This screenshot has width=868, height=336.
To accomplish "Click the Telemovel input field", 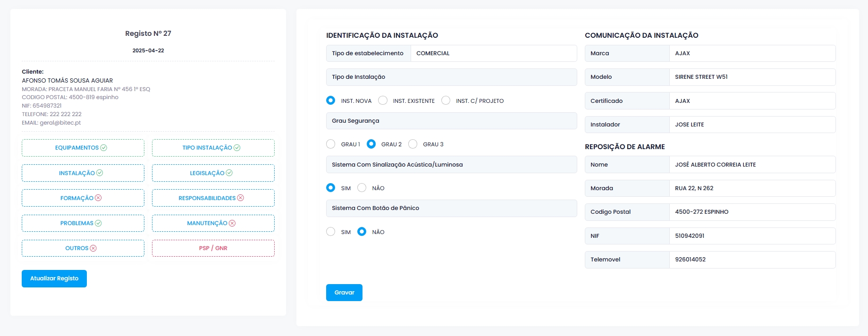I will click(752, 260).
